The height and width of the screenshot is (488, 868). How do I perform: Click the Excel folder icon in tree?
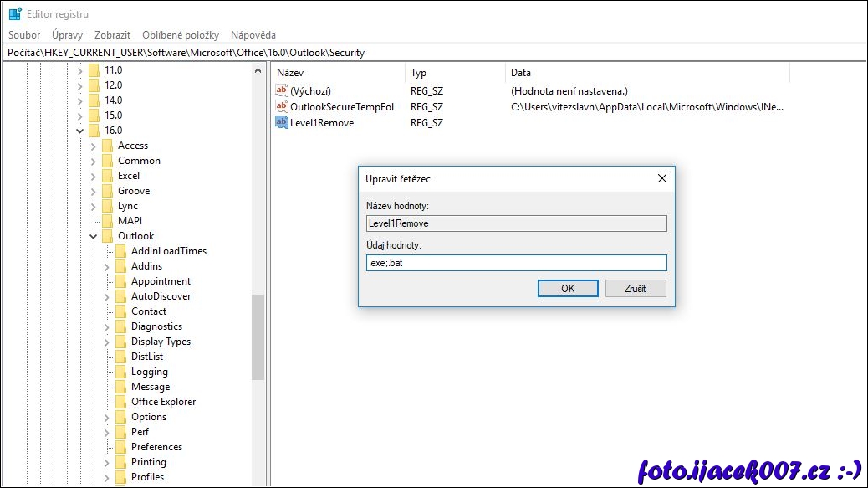pos(107,176)
